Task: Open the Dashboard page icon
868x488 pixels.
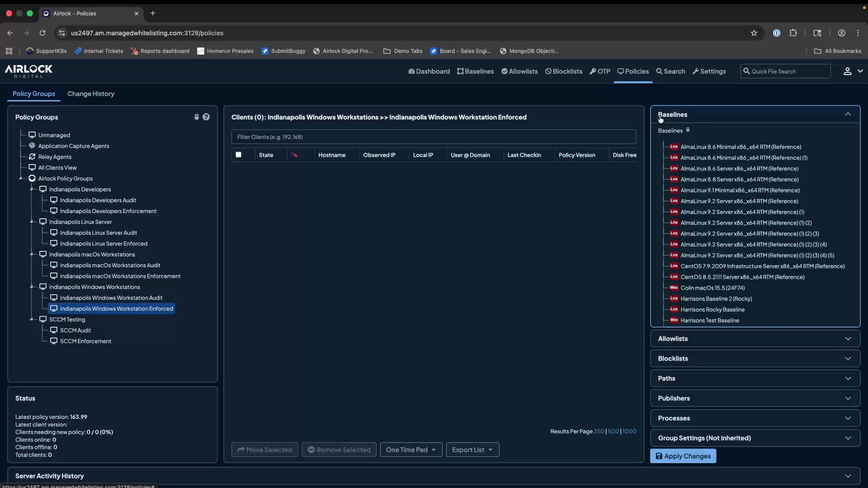Action: tap(413, 71)
